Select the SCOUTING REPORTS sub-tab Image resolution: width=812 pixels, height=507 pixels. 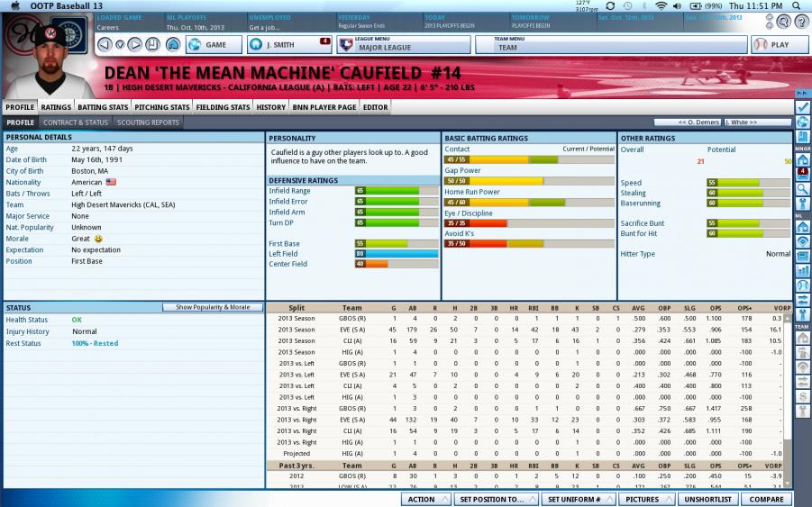click(x=148, y=122)
